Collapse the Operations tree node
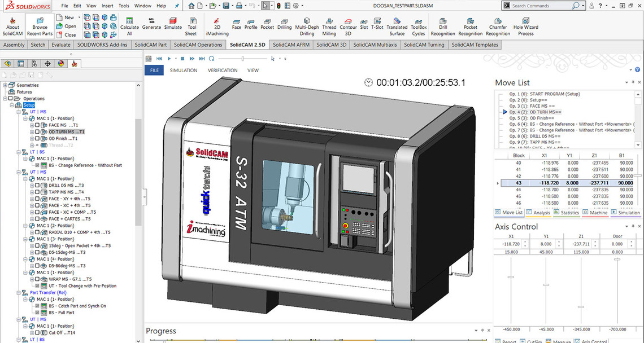 coord(6,99)
